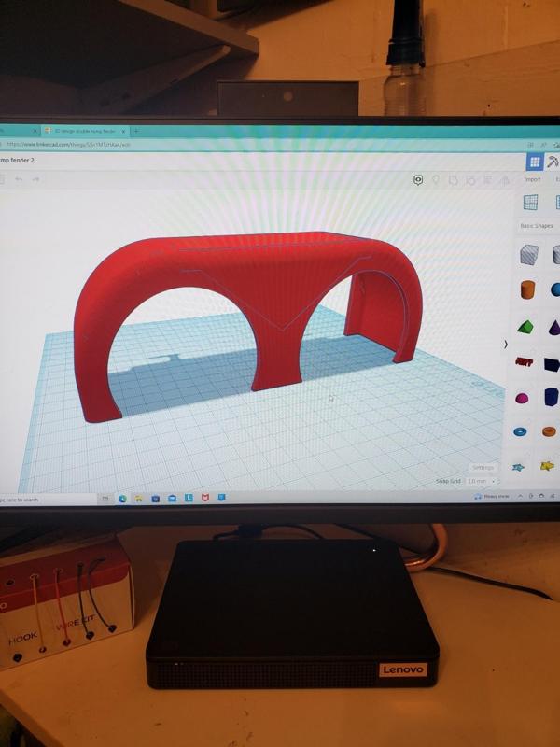
Task: Show hidden system tray icons chevron
Action: click(x=520, y=496)
